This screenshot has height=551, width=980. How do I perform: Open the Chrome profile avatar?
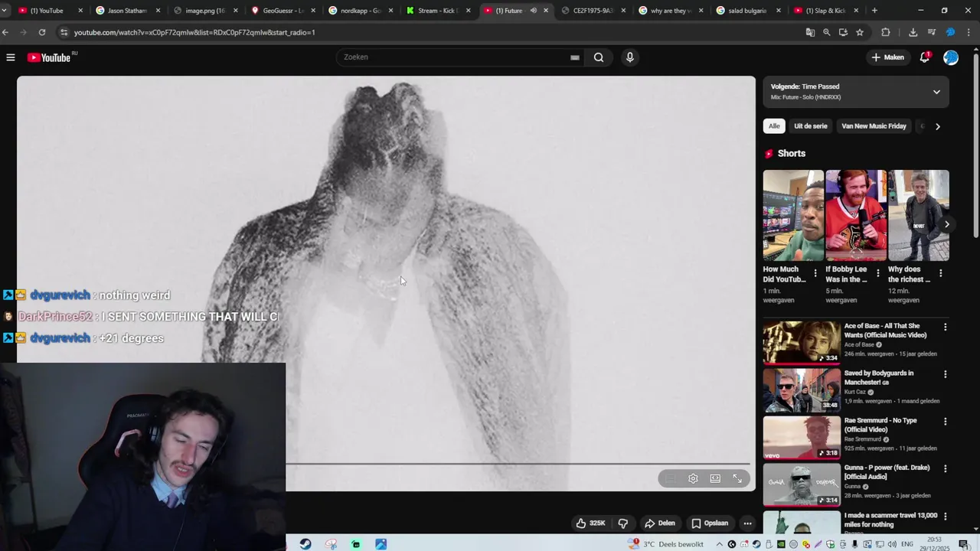951,32
